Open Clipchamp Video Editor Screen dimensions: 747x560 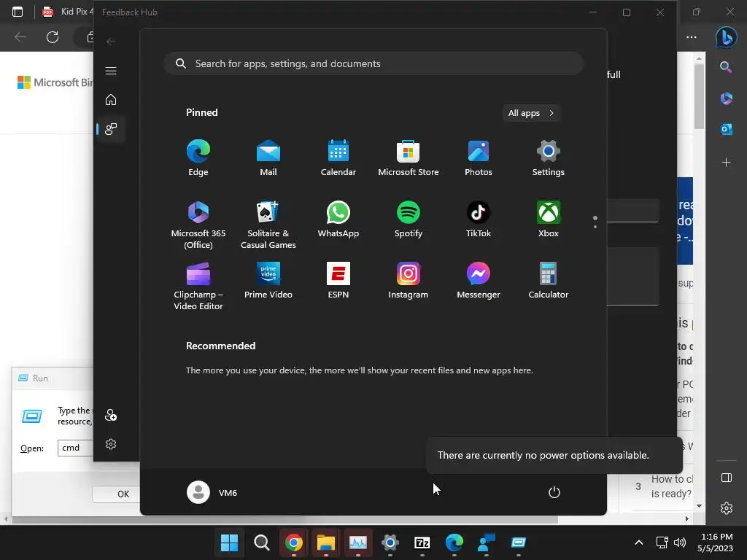(198, 287)
